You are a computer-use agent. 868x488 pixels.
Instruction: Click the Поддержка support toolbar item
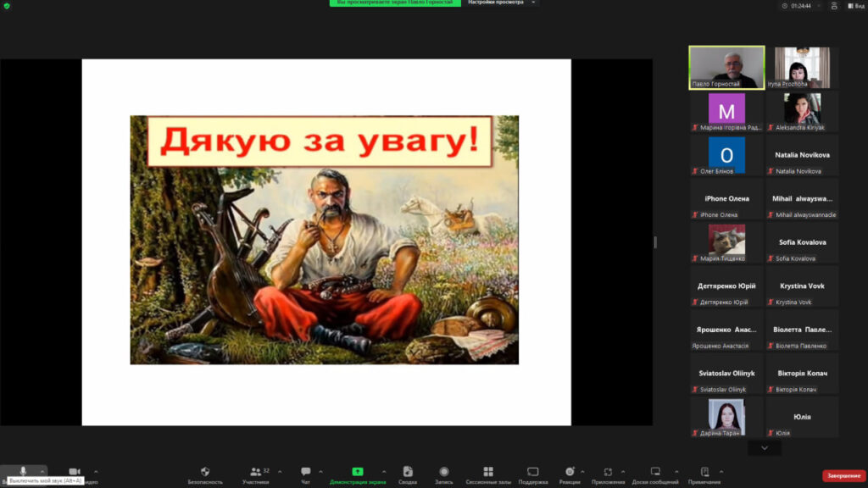532,472
